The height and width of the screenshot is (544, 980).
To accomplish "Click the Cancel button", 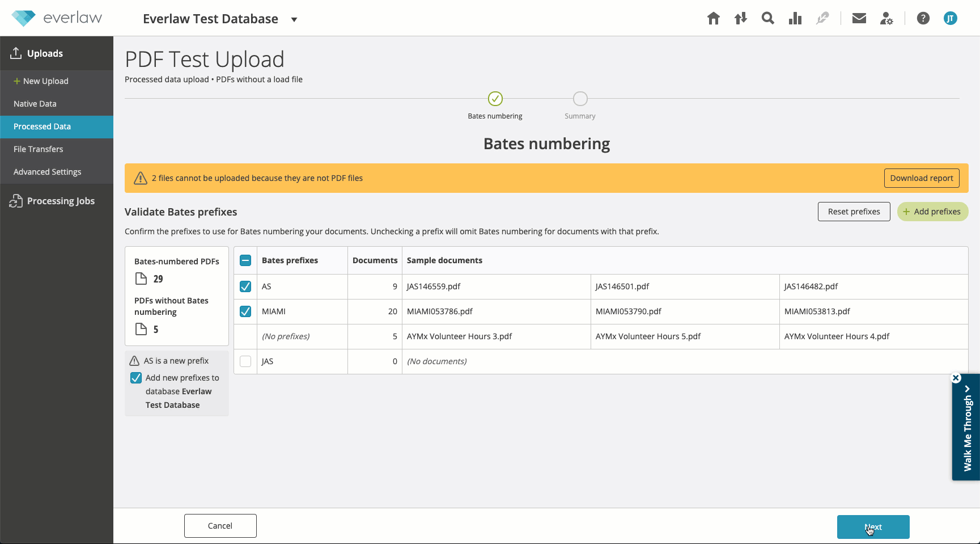I will (220, 526).
